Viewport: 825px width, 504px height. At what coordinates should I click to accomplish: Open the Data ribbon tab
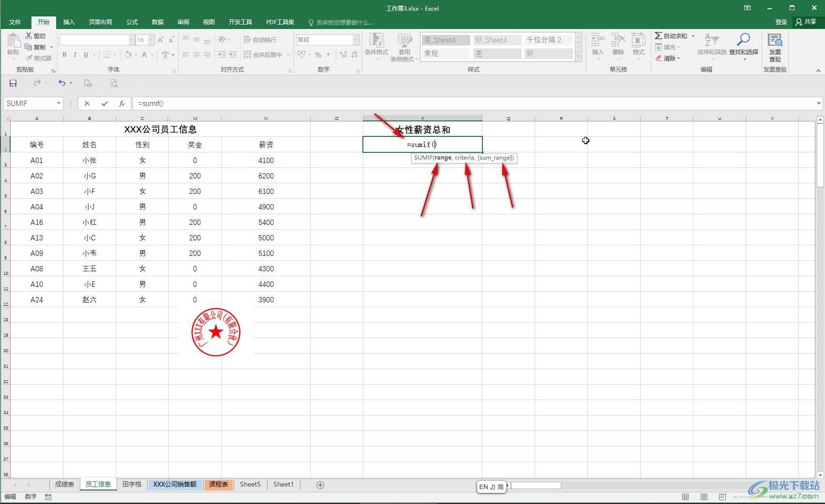pos(158,22)
